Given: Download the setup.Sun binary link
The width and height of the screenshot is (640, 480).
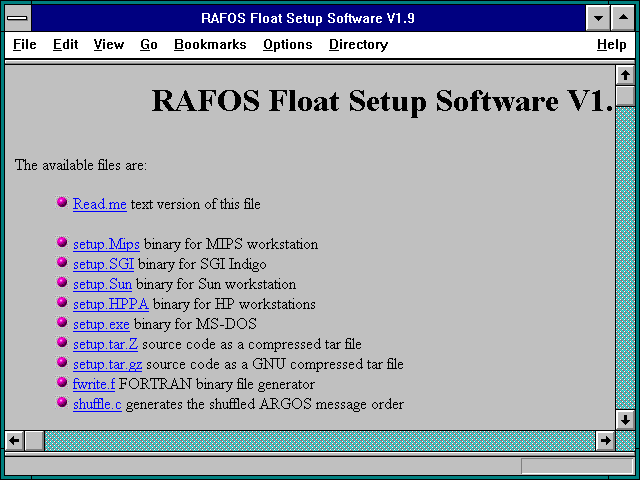Looking at the screenshot, I should [102, 284].
